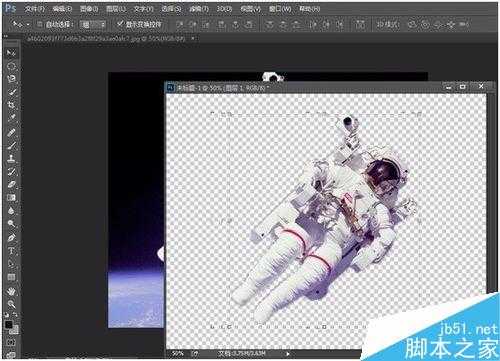
Task: Click the distribute vertical centers icon
Action: pyautogui.click(x=283, y=24)
